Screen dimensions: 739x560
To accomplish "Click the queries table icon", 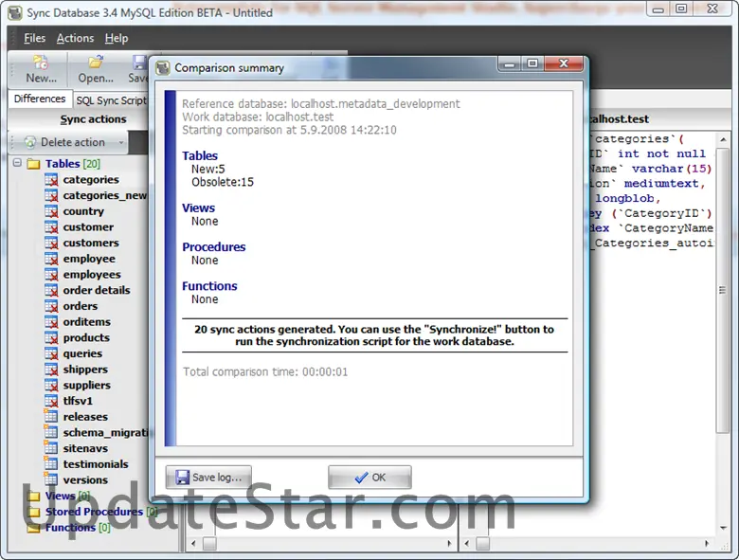I will point(51,353).
